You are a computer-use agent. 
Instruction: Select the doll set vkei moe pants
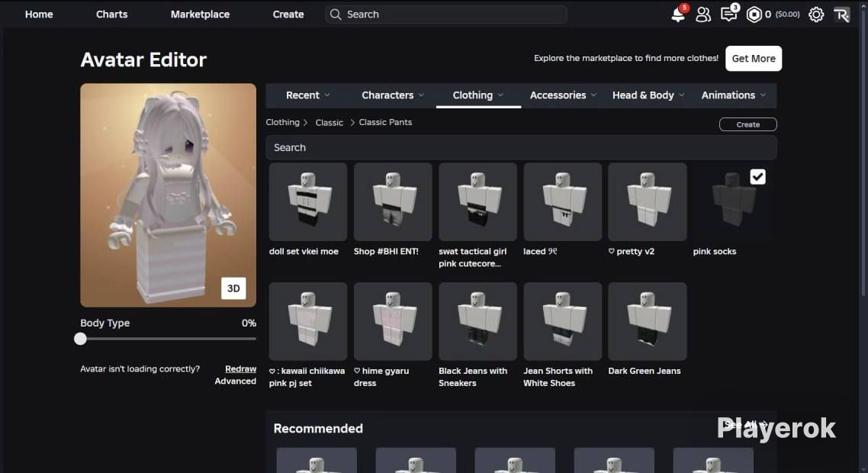tap(308, 201)
